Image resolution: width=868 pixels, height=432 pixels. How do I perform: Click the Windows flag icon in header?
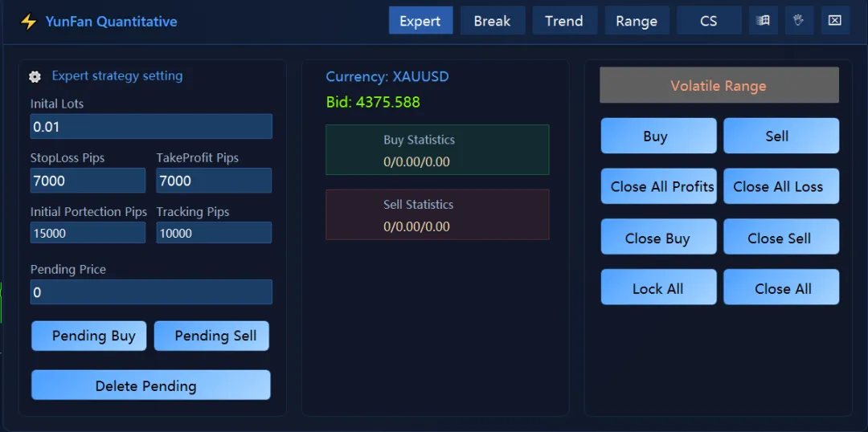click(764, 20)
